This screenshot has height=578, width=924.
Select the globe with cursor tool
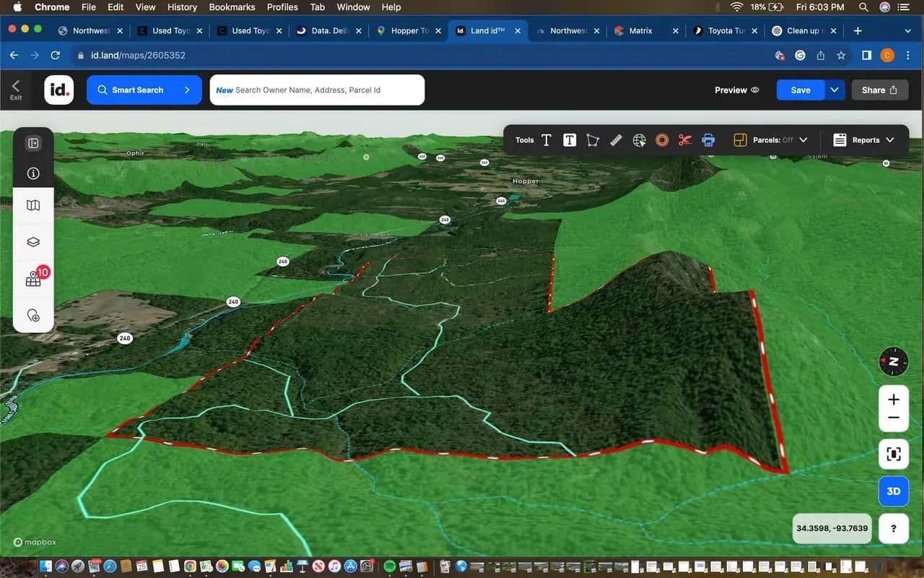[639, 140]
